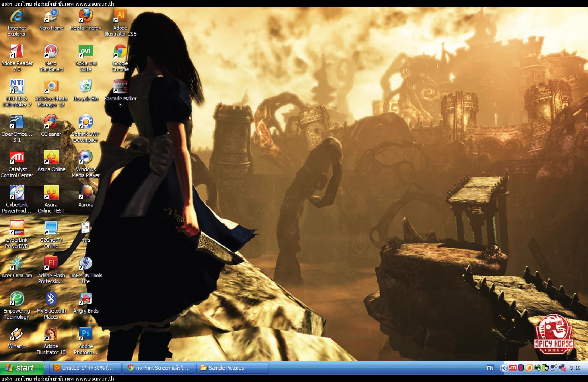Click disconnected network tray icon
Image resolution: width=588 pixels, height=382 pixels.
(562, 368)
